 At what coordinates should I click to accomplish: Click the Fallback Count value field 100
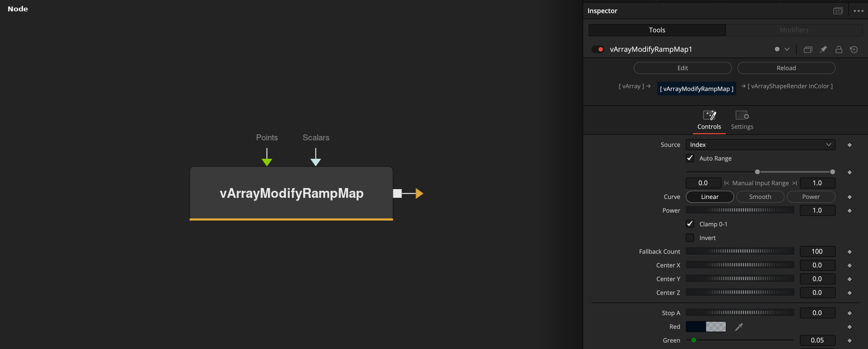(818, 251)
